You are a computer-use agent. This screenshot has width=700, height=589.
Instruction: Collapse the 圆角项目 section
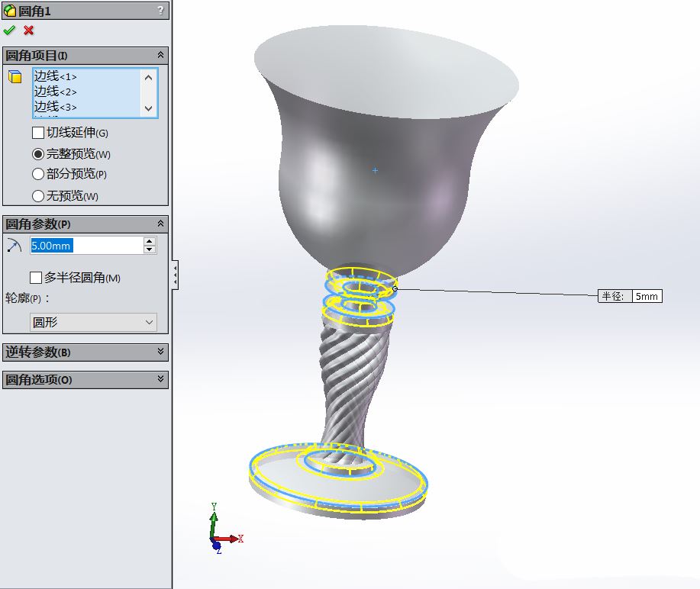click(160, 56)
